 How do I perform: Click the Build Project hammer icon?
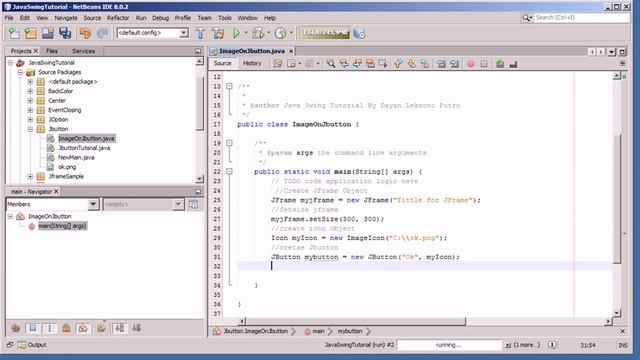coord(200,33)
